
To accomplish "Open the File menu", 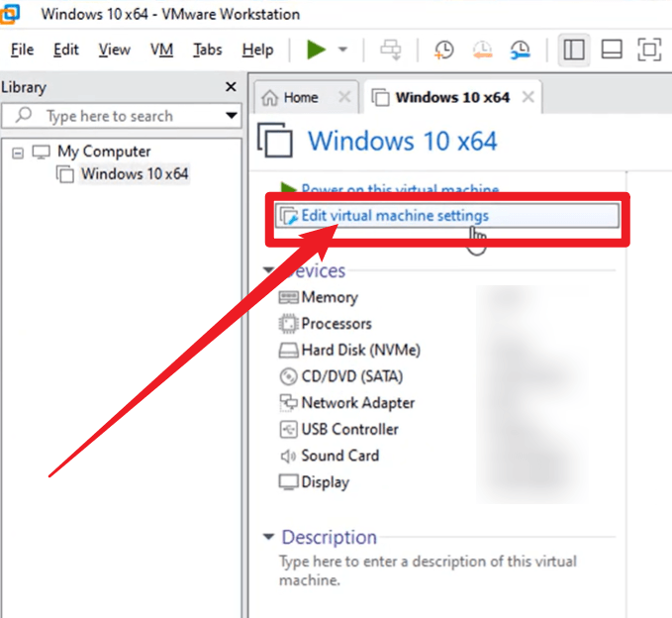I will tap(23, 50).
